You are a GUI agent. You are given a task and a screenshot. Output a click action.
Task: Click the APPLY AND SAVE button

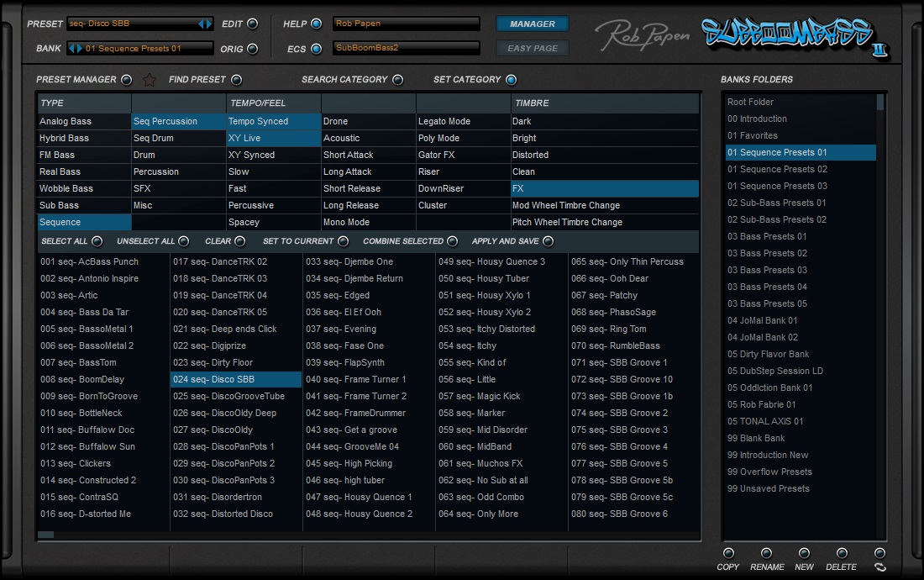(x=513, y=240)
